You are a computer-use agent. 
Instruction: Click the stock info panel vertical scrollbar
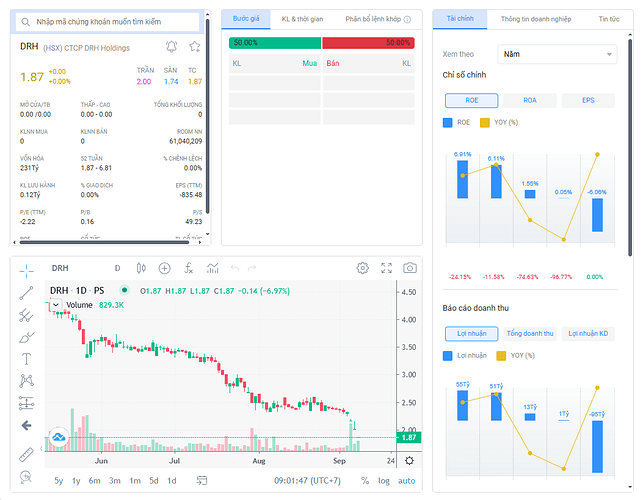(207, 117)
